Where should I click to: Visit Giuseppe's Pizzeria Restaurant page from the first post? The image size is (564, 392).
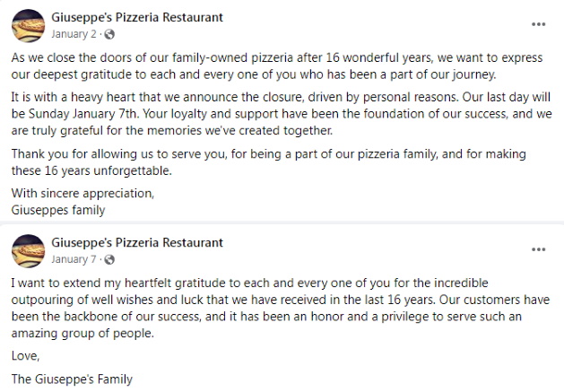pos(137,17)
